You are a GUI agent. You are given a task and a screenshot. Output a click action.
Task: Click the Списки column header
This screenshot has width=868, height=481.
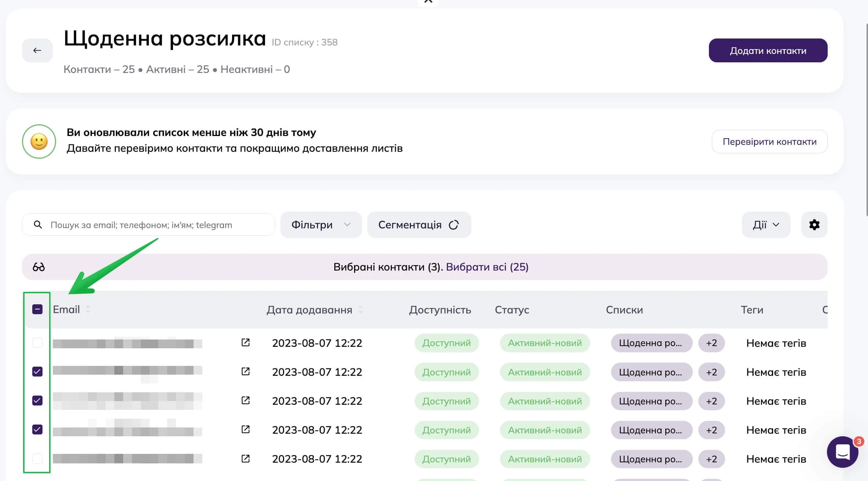coord(624,310)
